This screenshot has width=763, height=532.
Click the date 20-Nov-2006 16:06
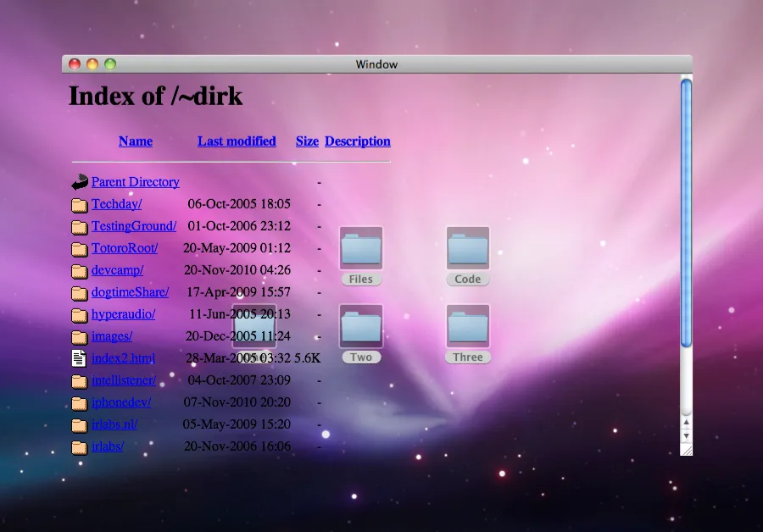pos(237,446)
